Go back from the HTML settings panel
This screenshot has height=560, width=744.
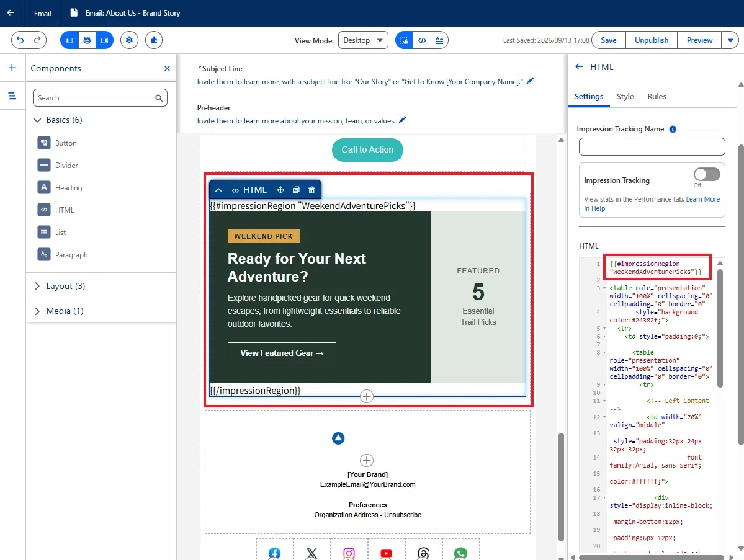pos(579,67)
